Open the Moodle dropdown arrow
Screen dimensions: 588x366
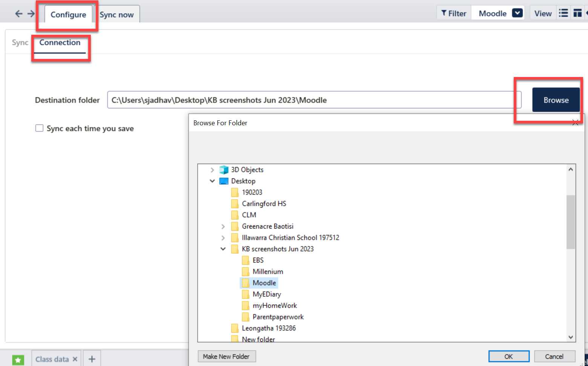pyautogui.click(x=517, y=13)
